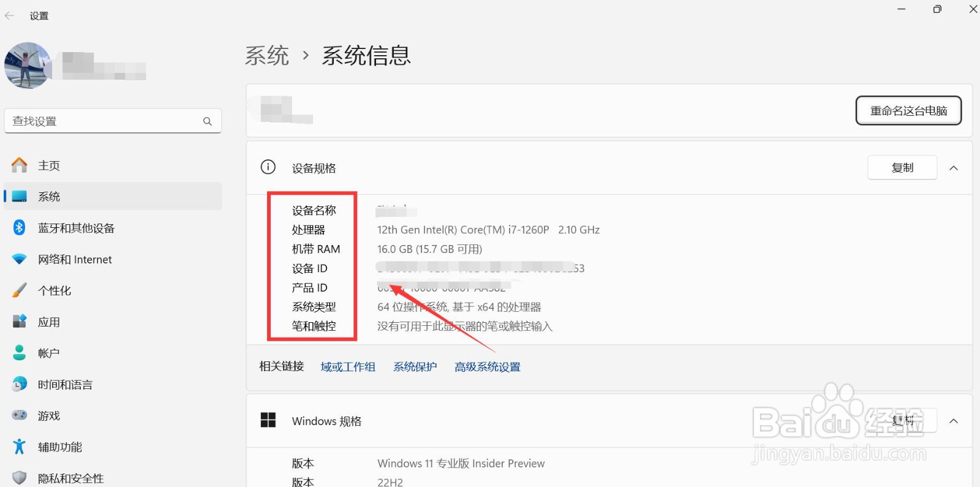The width and height of the screenshot is (980, 487).
Task: Click the 笔和触控 label
Action: tap(314, 327)
